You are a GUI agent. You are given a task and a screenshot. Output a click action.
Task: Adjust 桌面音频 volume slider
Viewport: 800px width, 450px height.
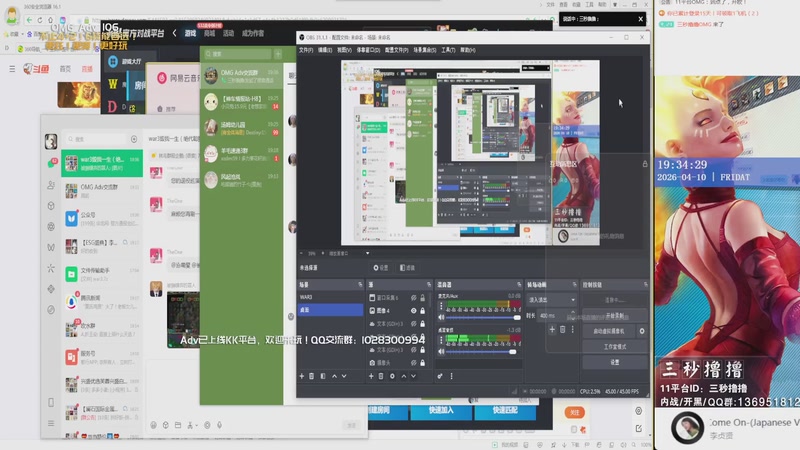point(512,352)
